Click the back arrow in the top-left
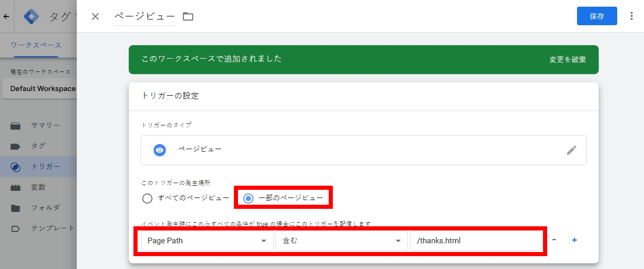This screenshot has height=269, width=644. coord(6,16)
